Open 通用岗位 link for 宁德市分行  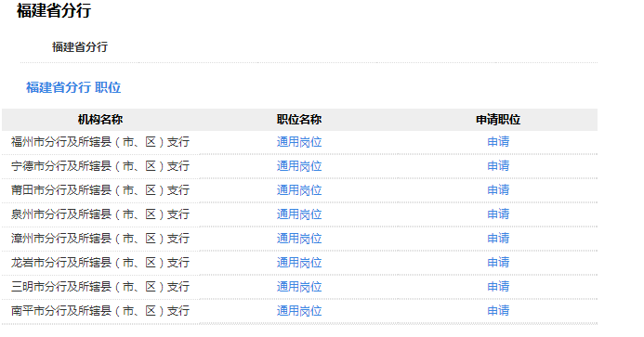click(299, 166)
